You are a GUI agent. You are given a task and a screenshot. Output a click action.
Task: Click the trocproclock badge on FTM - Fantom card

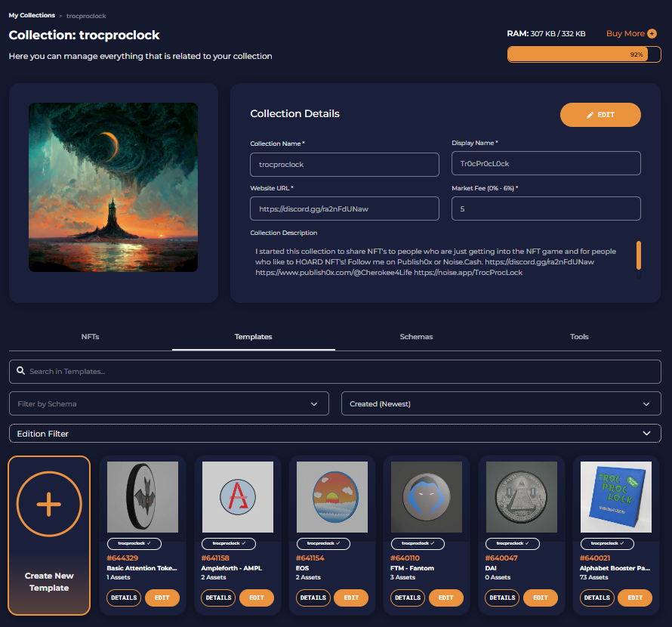418,543
